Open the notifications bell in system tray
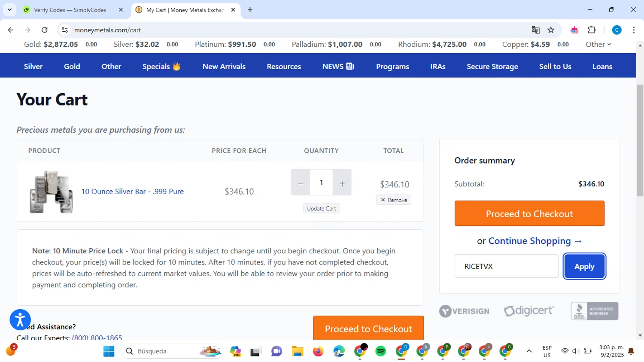 [631, 351]
